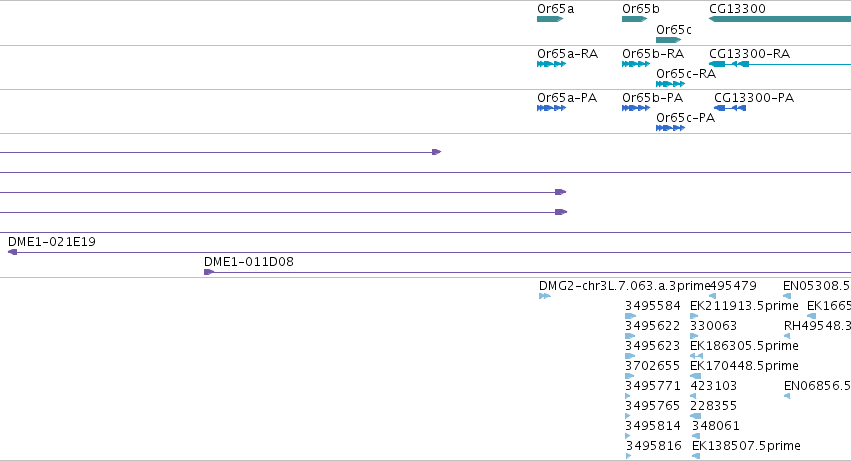Click the Or65a-RA transcript glyph
The height and width of the screenshot is (461, 851).
tap(551, 64)
